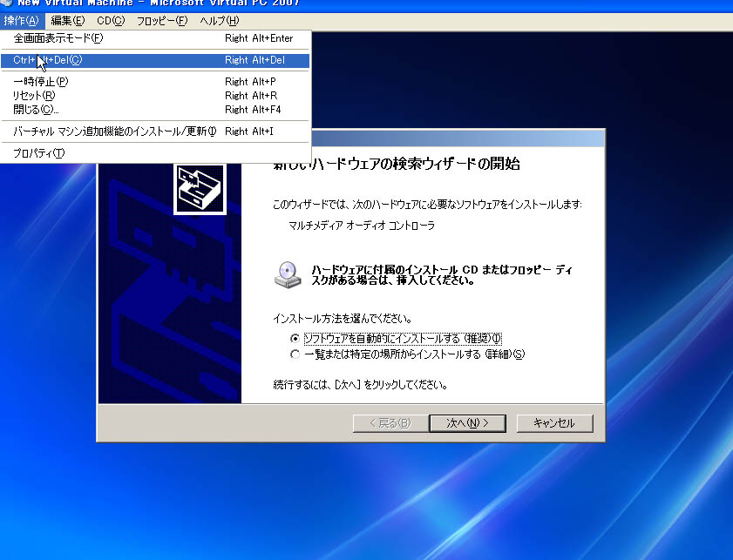The image size is (733, 560).
Task: Open the フロッピー(F) menu
Action: (x=162, y=21)
